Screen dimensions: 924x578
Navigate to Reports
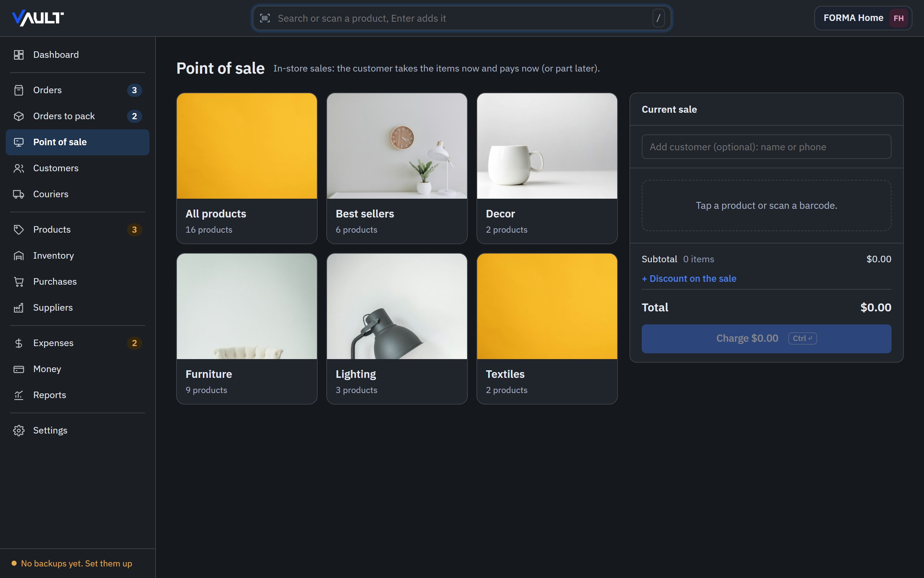[78, 395]
